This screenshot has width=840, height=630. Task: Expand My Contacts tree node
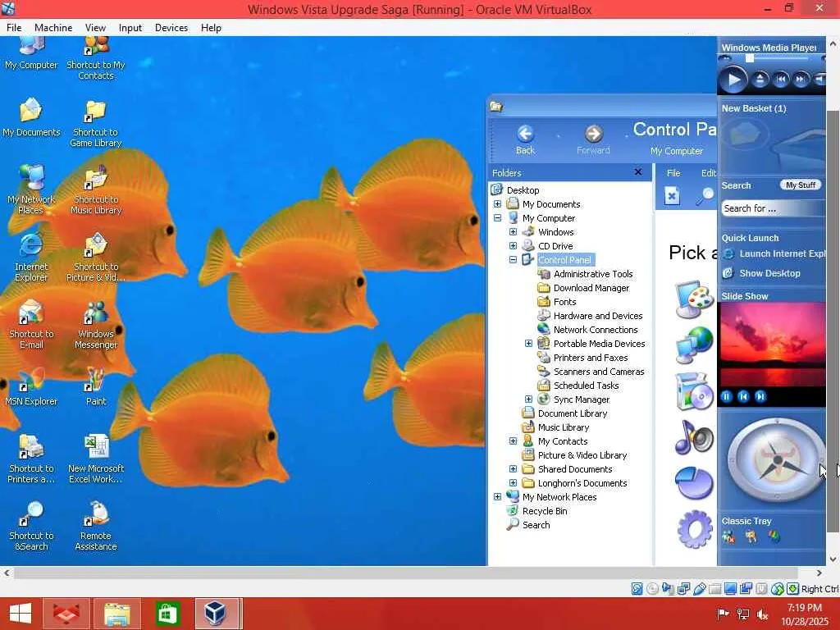513,441
